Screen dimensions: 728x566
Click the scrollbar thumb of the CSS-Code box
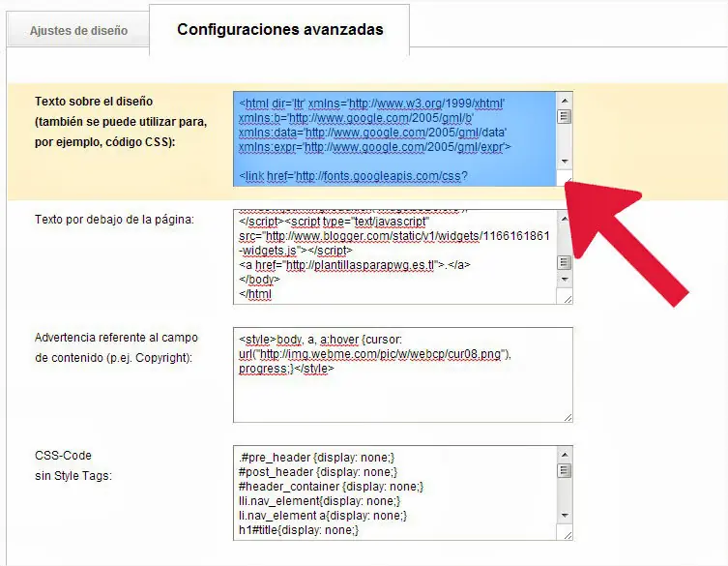pyautogui.click(x=565, y=470)
